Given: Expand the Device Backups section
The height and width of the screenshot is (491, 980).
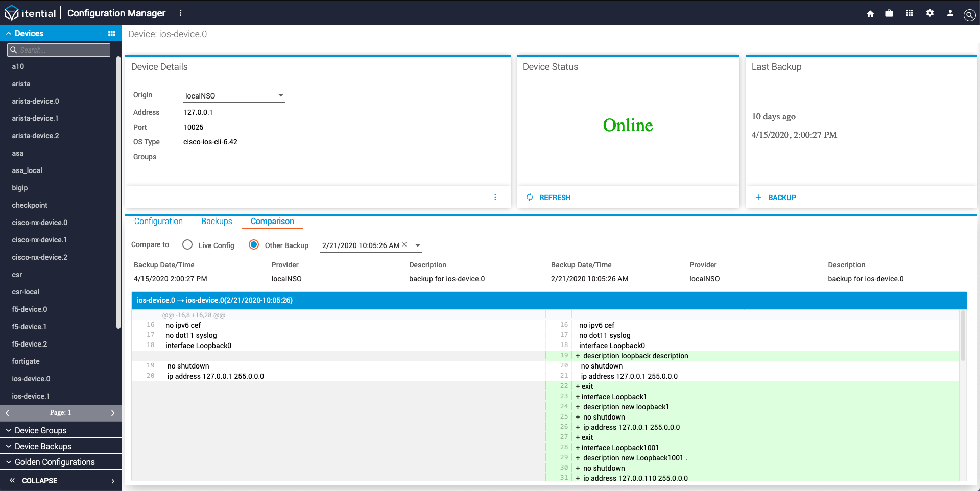Looking at the screenshot, I should [x=61, y=446].
